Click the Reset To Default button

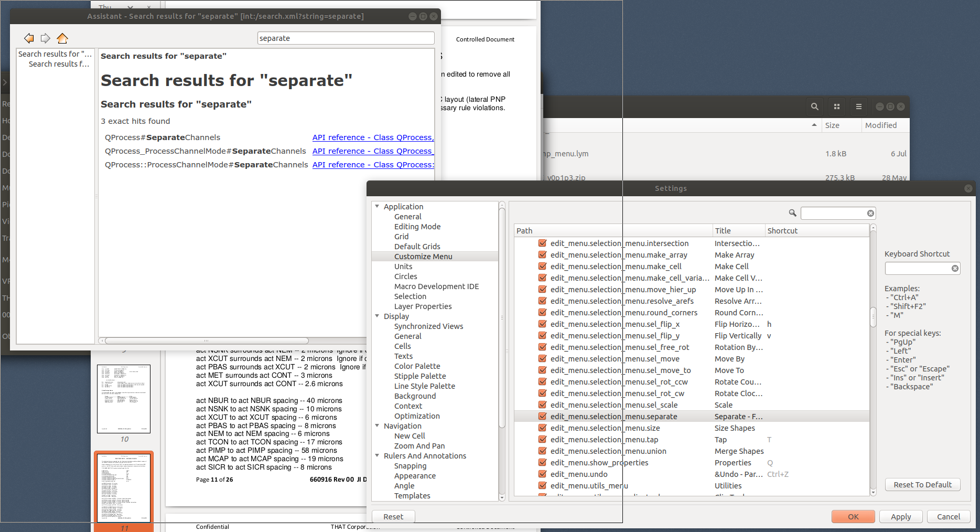[x=922, y=485]
